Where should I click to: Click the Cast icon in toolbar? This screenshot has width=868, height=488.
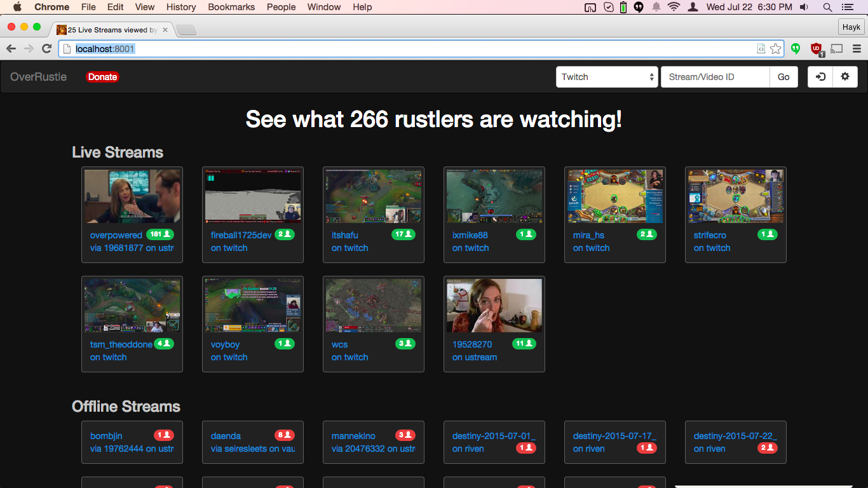point(837,48)
